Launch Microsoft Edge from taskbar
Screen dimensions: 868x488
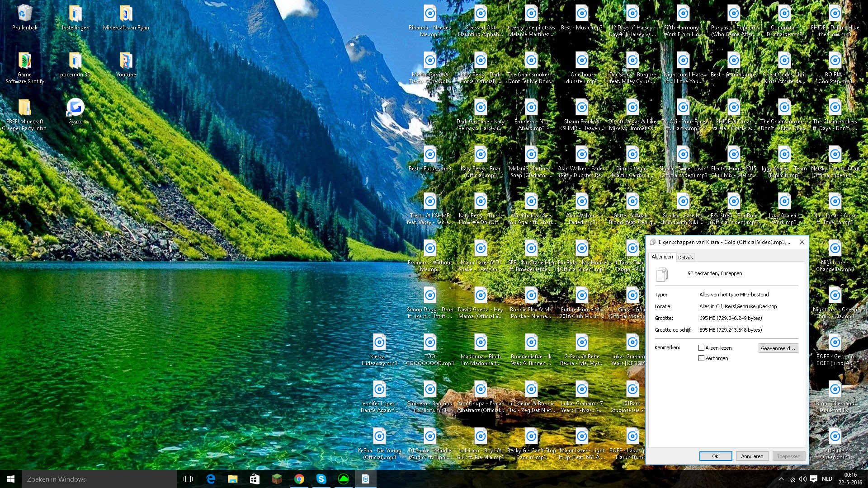pos(211,479)
